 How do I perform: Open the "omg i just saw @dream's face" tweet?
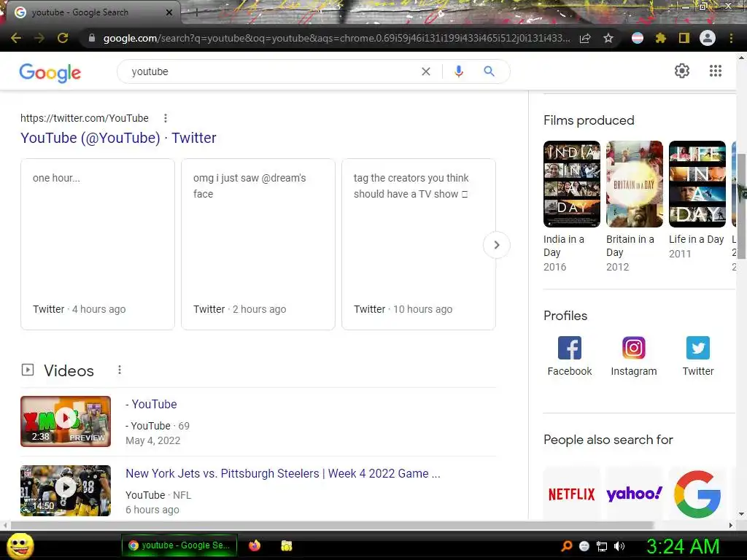(258, 244)
